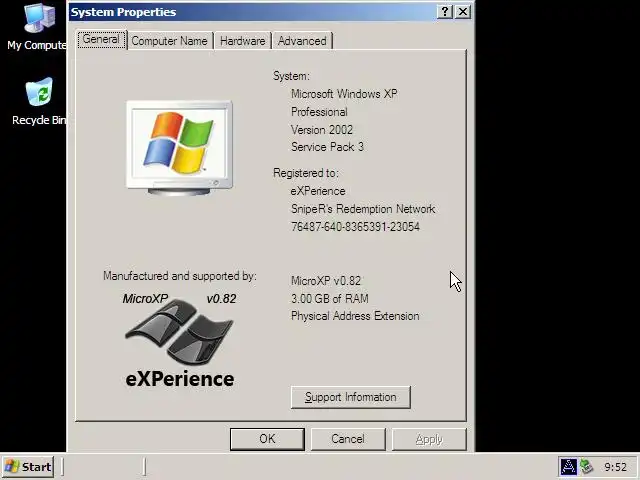The height and width of the screenshot is (480, 640).
Task: Click the 9:52 system clock
Action: pos(615,467)
